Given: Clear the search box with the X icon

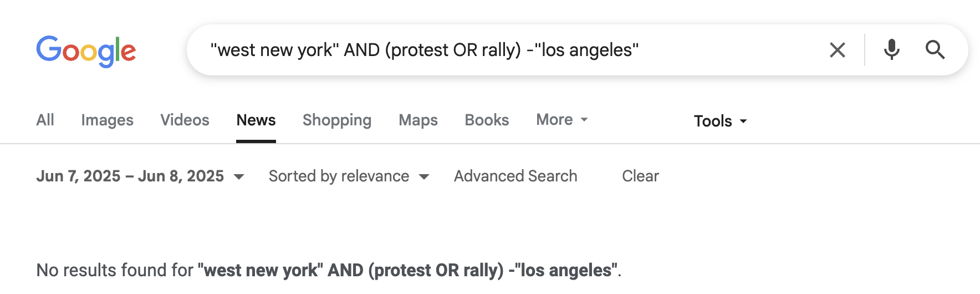Looking at the screenshot, I should coord(838,50).
